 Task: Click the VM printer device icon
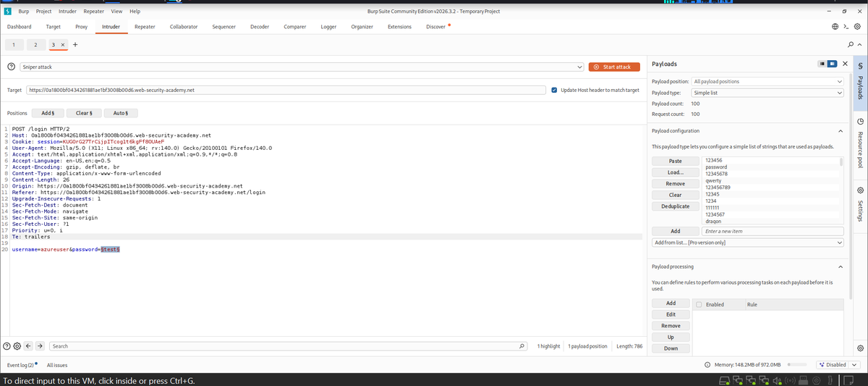pos(803,379)
